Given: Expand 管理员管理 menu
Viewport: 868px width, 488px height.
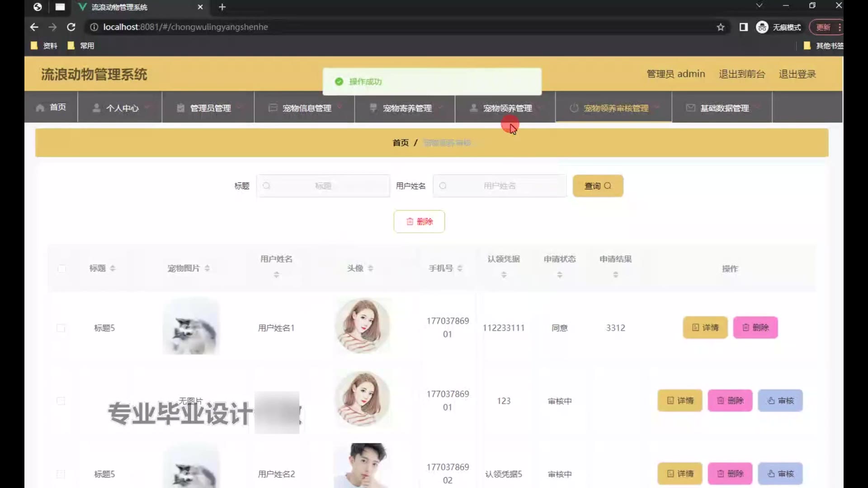Looking at the screenshot, I should [208, 108].
